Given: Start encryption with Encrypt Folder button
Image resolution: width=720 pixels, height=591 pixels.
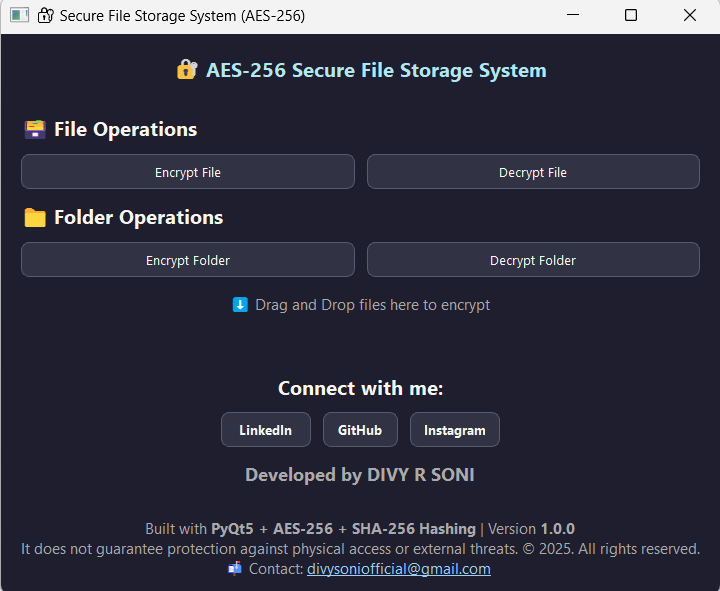Looking at the screenshot, I should tap(188, 260).
